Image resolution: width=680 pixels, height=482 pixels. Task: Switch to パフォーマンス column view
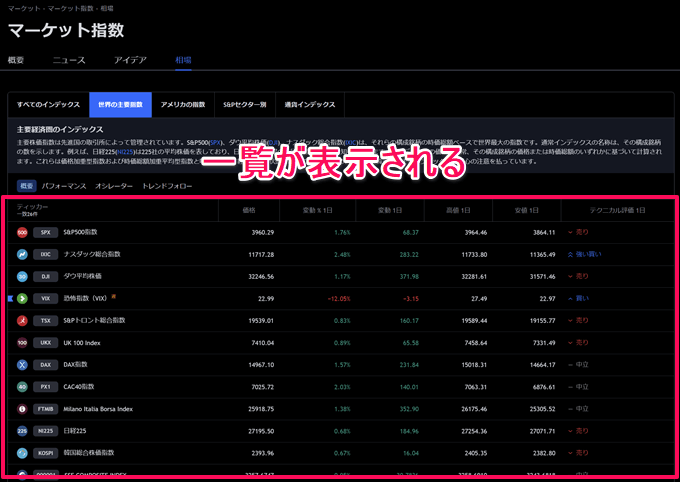tap(64, 186)
